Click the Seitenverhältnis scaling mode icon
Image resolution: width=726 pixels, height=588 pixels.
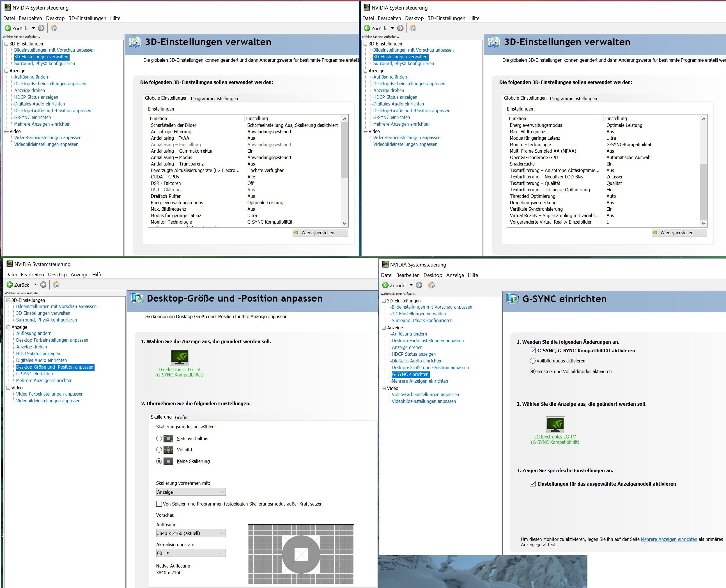coord(168,439)
